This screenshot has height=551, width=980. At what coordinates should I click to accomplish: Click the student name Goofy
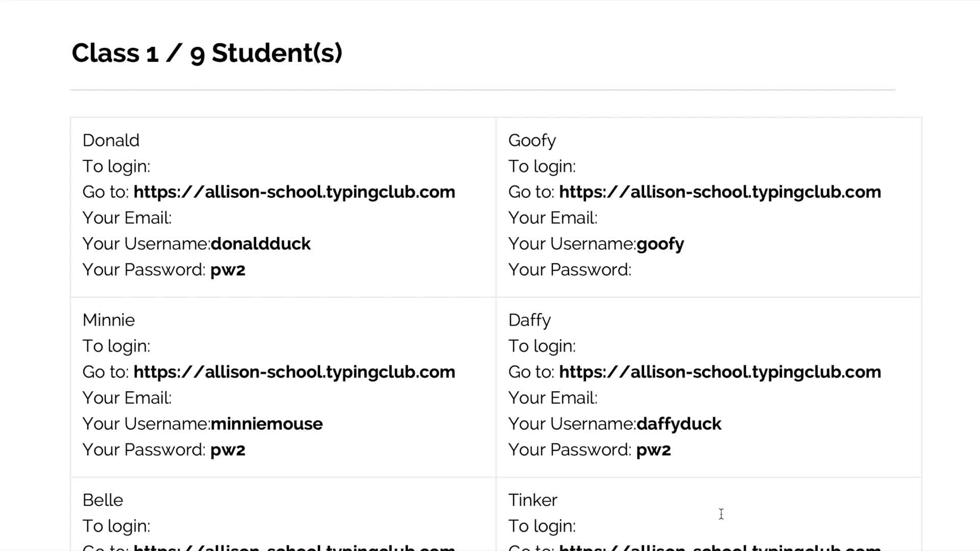[x=532, y=140]
